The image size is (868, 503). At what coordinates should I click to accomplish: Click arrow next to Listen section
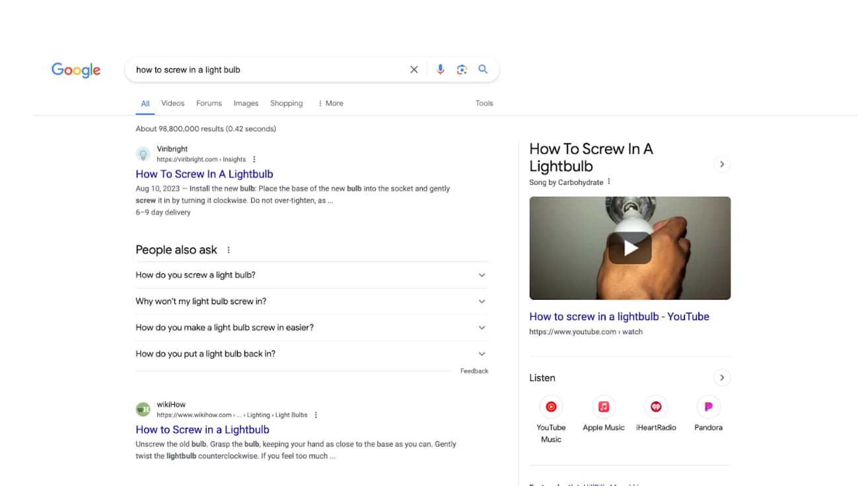[722, 378]
